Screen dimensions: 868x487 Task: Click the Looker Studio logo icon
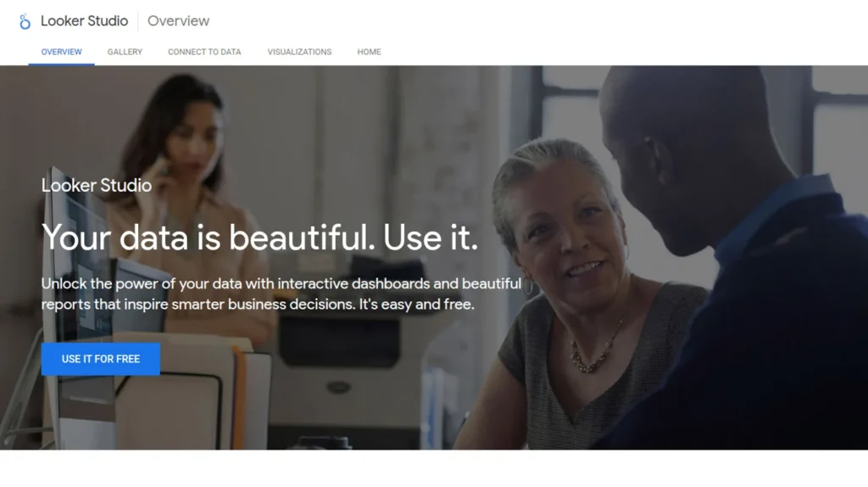(x=25, y=21)
